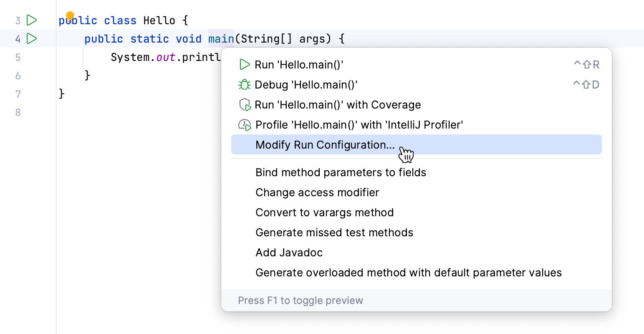Screen dimensions: 644x334
Task: Click the Coverage shield icon in menu
Action: [245, 105]
